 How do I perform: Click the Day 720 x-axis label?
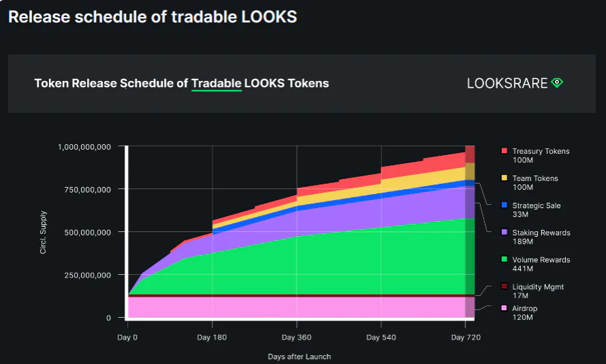click(465, 337)
